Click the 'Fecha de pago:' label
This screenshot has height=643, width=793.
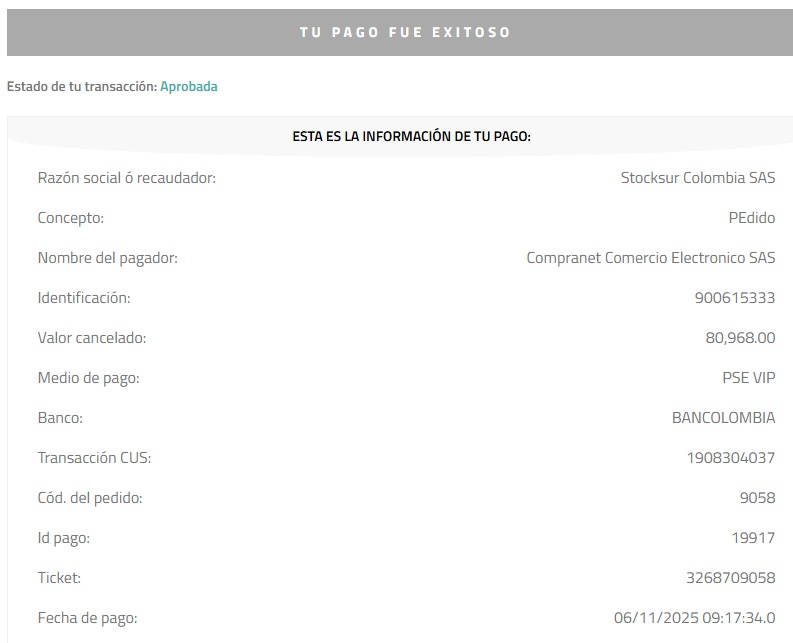click(87, 618)
